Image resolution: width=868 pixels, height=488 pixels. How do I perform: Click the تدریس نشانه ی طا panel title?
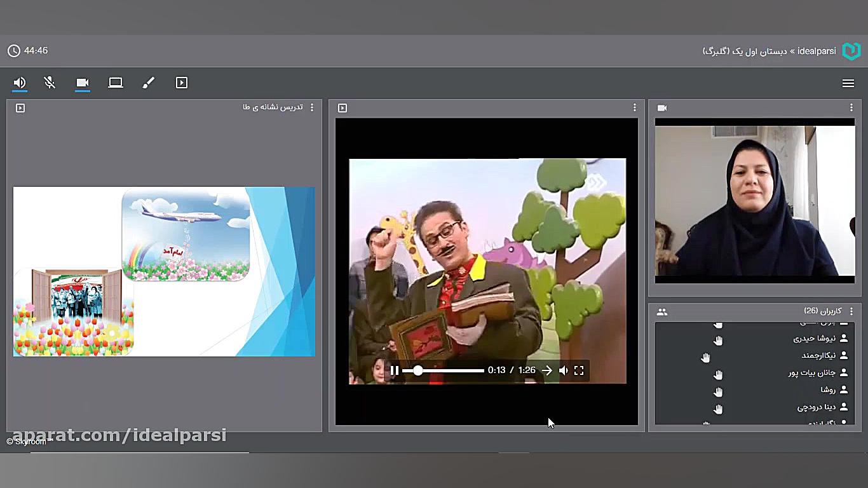click(273, 107)
